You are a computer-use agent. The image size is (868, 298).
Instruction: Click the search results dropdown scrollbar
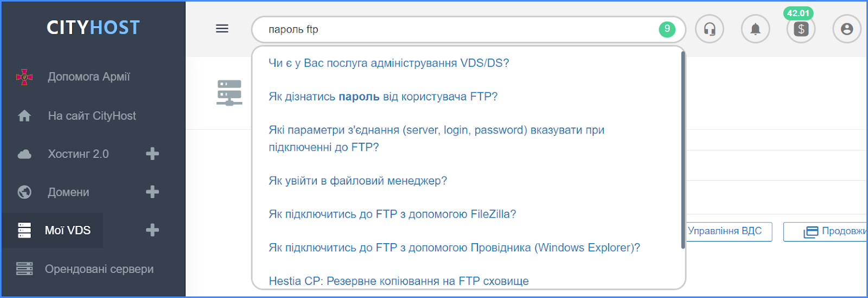(x=683, y=150)
